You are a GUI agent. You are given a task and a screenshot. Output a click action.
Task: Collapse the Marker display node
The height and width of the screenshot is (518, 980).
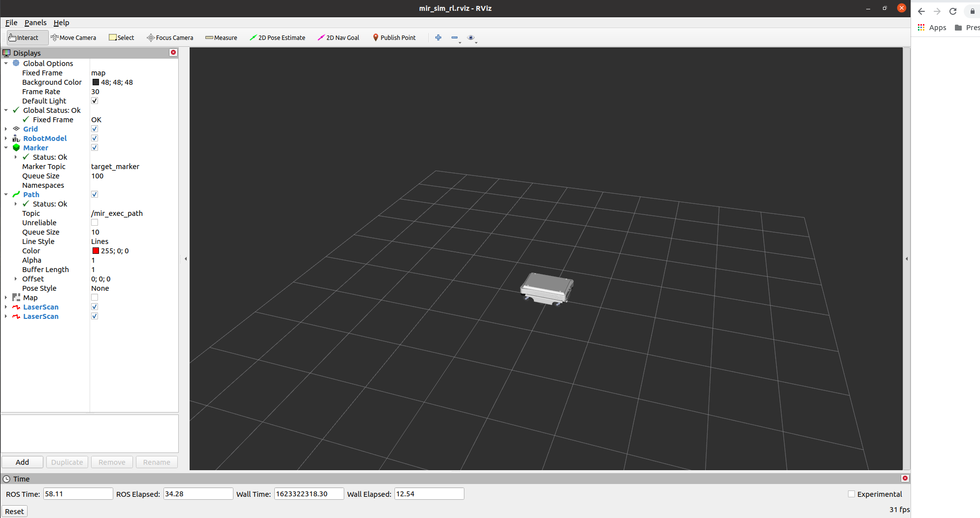[6, 147]
